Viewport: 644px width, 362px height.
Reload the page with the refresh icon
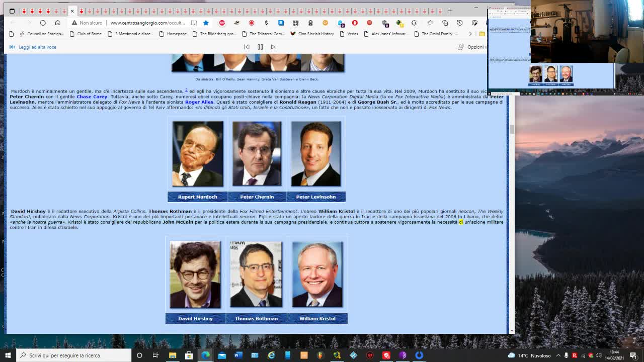coord(43,23)
